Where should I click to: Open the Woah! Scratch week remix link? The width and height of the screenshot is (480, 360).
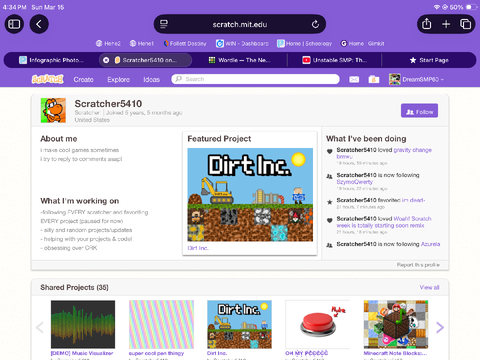tap(384, 222)
